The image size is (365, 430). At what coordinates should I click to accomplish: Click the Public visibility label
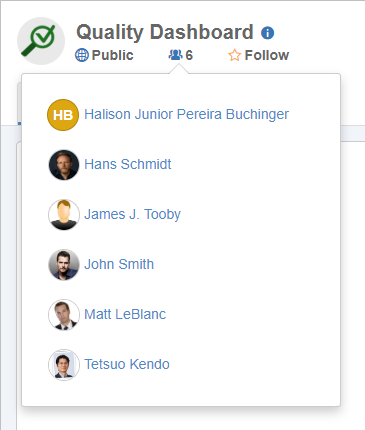(x=112, y=55)
